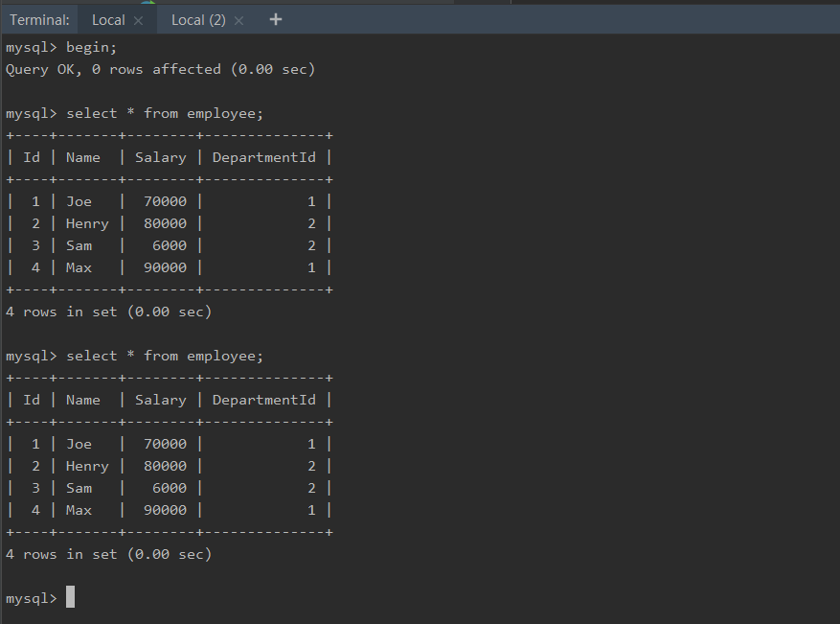Screen dimensions: 840x624
Task: Click 'DepartmentId' header in lower result table
Action: tap(264, 400)
